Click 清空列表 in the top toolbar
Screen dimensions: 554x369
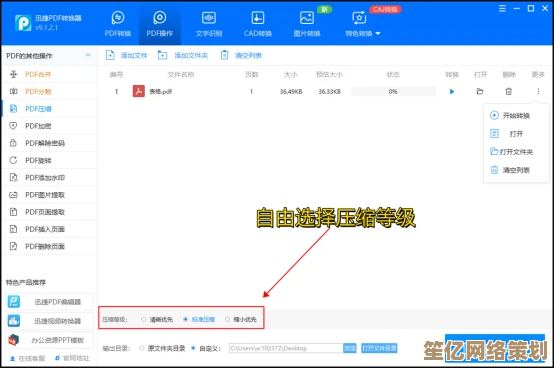(x=241, y=55)
